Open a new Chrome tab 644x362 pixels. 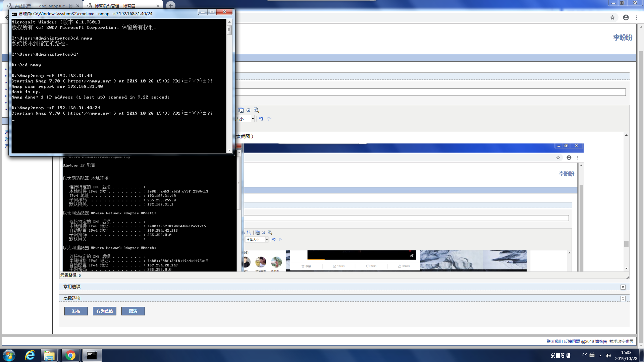pyautogui.click(x=171, y=5)
